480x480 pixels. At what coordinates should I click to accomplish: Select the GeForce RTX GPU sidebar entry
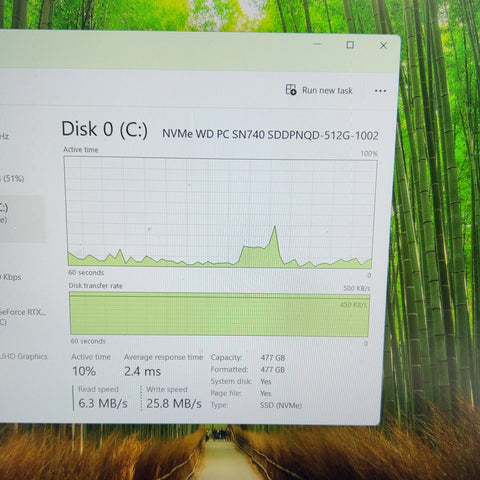[23, 317]
